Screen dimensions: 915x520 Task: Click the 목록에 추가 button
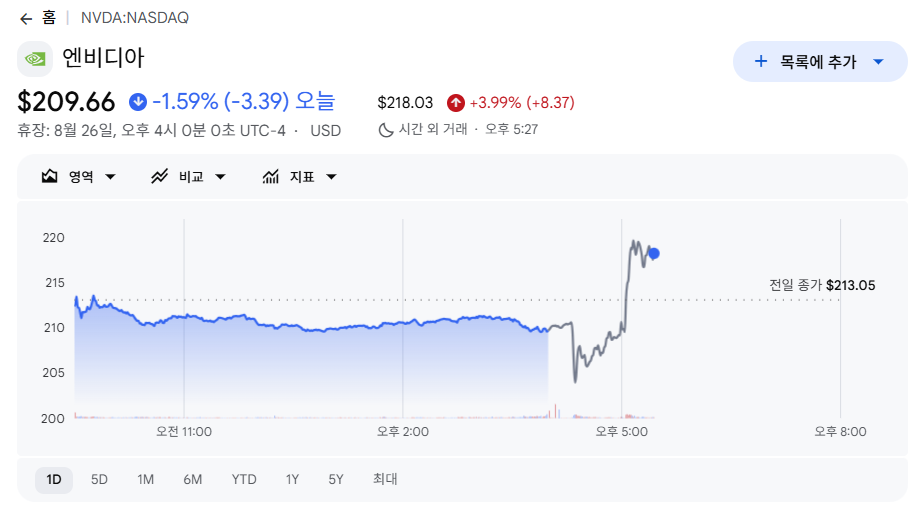click(820, 61)
